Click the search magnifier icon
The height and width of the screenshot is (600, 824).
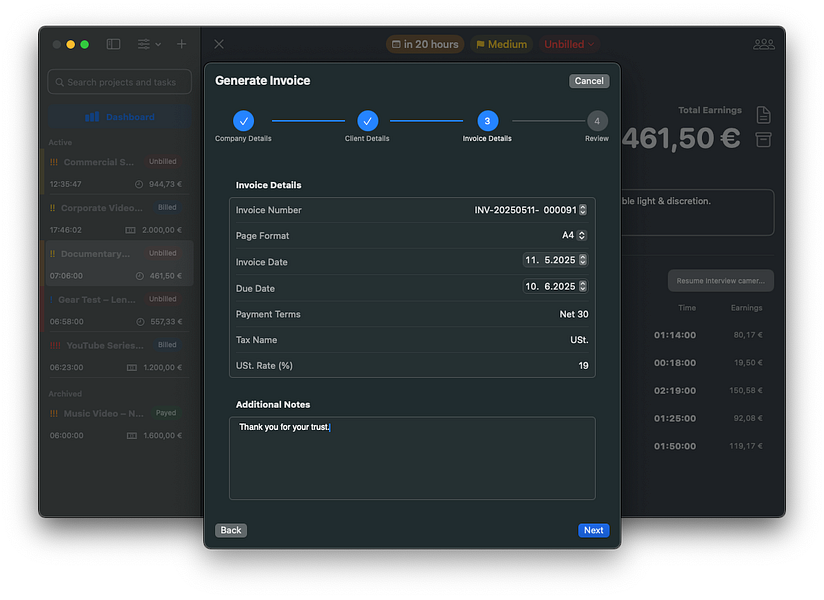59,82
